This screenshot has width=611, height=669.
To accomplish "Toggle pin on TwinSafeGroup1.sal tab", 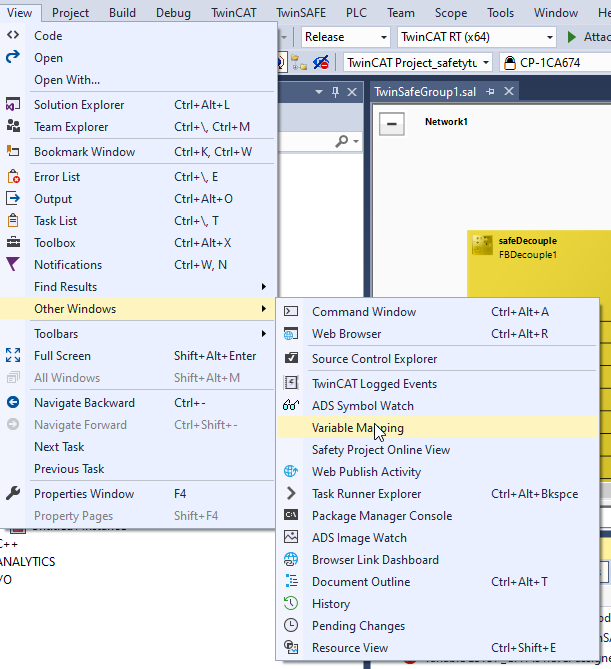I will [x=490, y=91].
